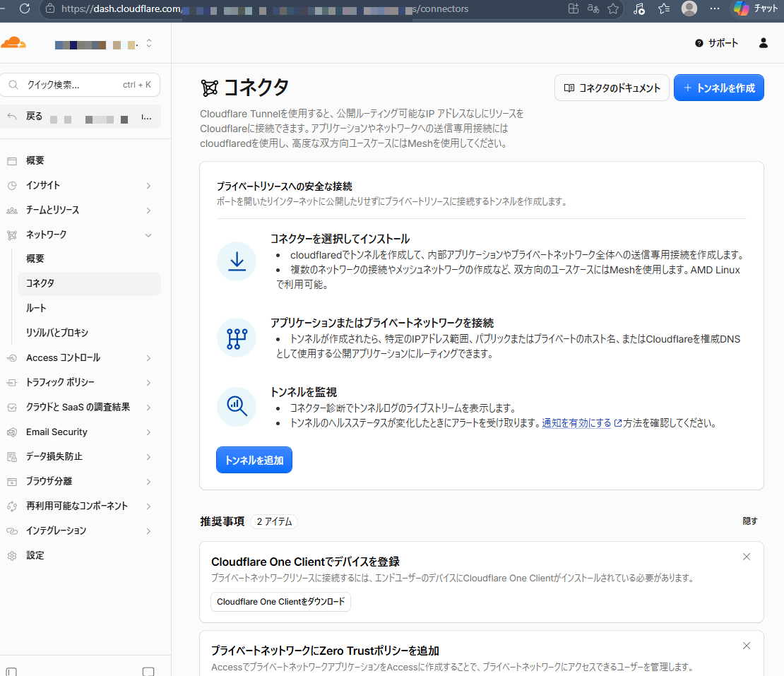The image size is (784, 676).
Task: Click the 概要 sidebar icon
Action: tap(12, 161)
